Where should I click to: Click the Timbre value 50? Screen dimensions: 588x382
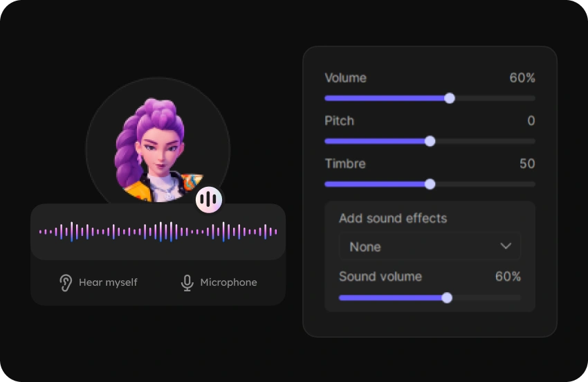[527, 164]
